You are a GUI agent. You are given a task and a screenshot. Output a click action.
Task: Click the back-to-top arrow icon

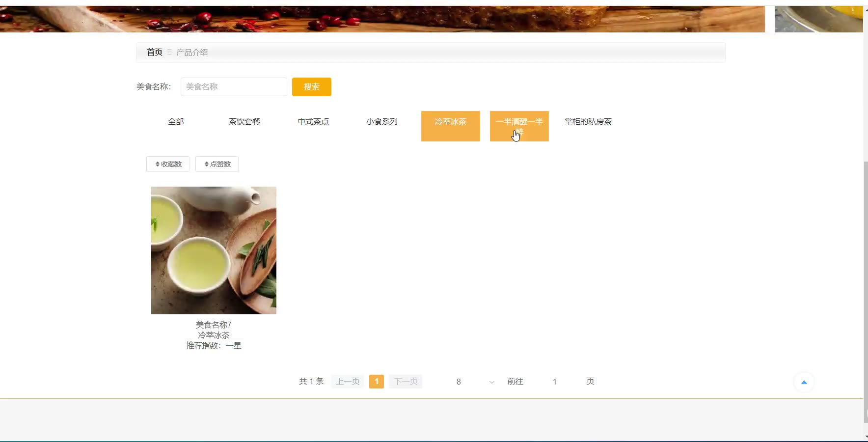click(x=804, y=382)
